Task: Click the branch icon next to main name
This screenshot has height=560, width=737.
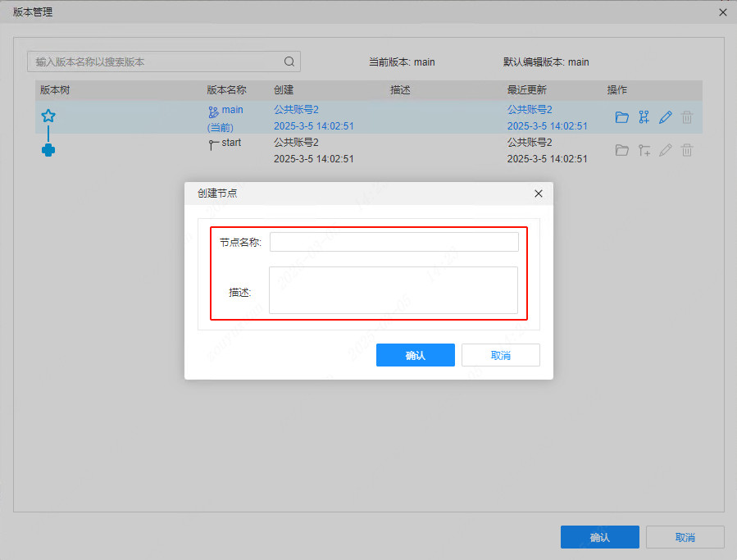Action: click(x=212, y=109)
